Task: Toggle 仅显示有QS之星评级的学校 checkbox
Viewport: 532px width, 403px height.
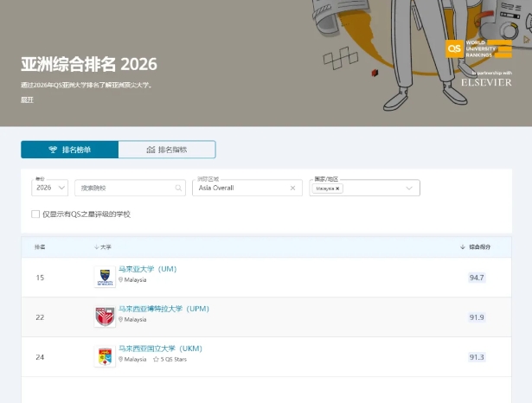Action: click(35, 214)
